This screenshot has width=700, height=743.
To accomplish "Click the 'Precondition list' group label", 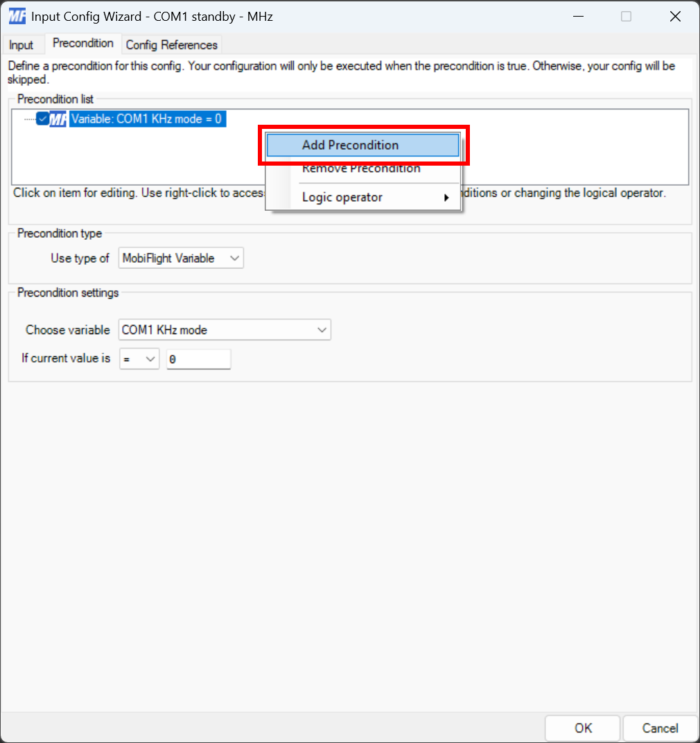I will pyautogui.click(x=55, y=99).
